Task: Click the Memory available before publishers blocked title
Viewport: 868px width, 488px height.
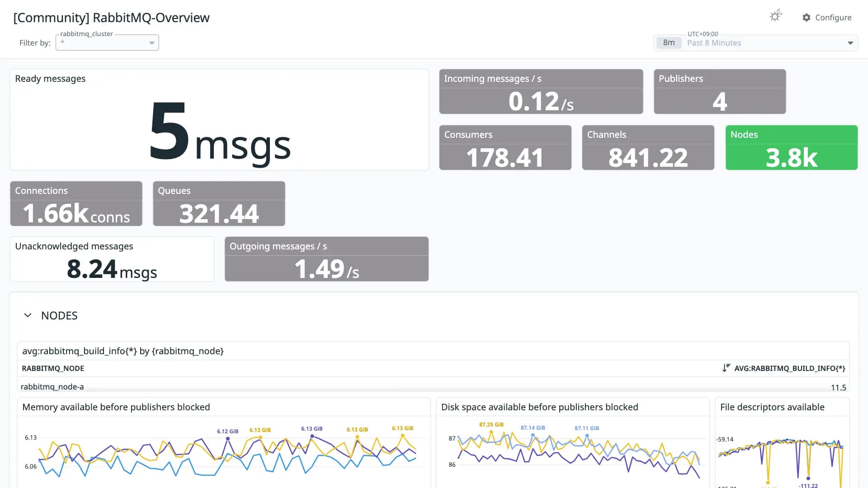Action: click(116, 407)
